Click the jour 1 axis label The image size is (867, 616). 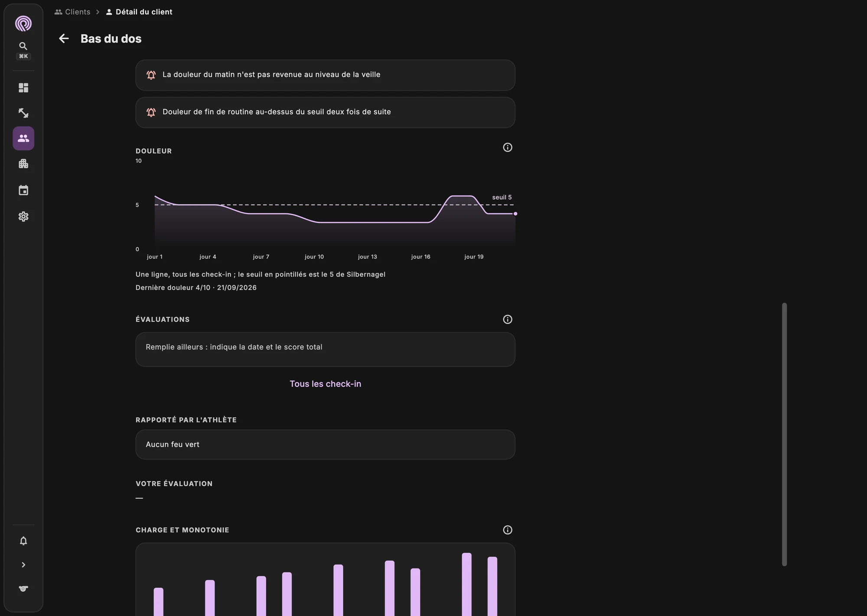point(155,257)
